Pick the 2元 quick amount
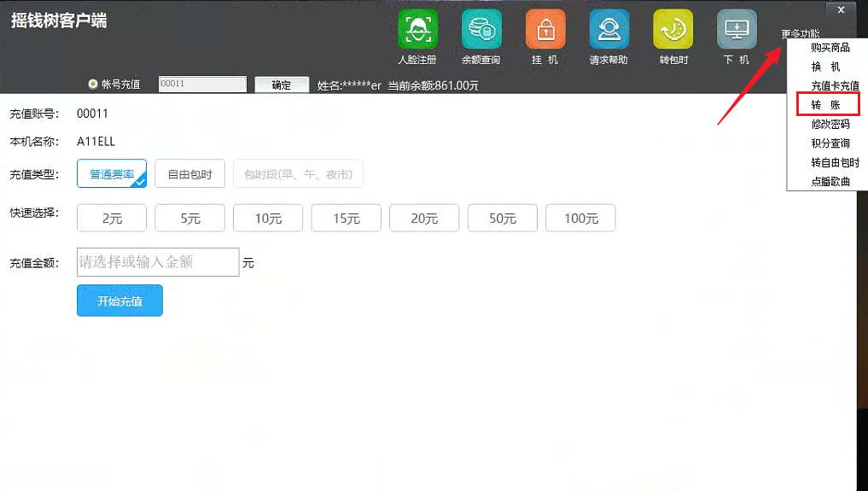Screen dimensions: 868x491 pos(112,218)
